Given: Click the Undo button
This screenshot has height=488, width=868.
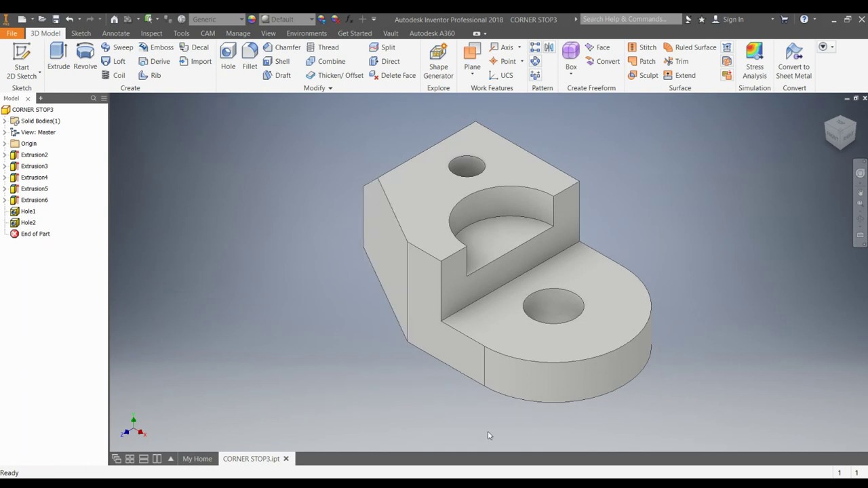Looking at the screenshot, I should click(x=69, y=19).
